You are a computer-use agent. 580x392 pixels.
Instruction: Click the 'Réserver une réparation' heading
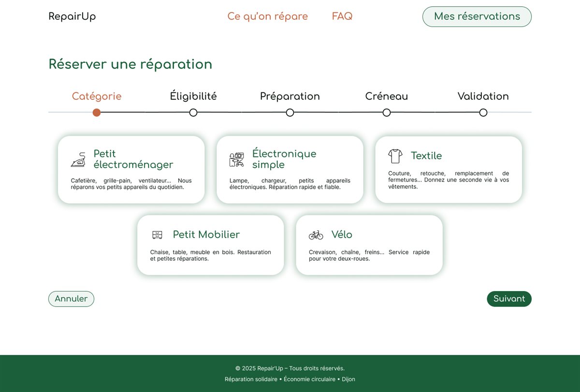click(x=130, y=64)
